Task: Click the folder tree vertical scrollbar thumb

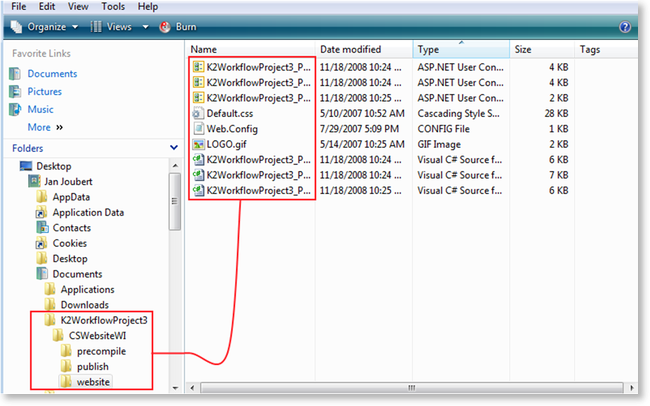Action: point(175,201)
